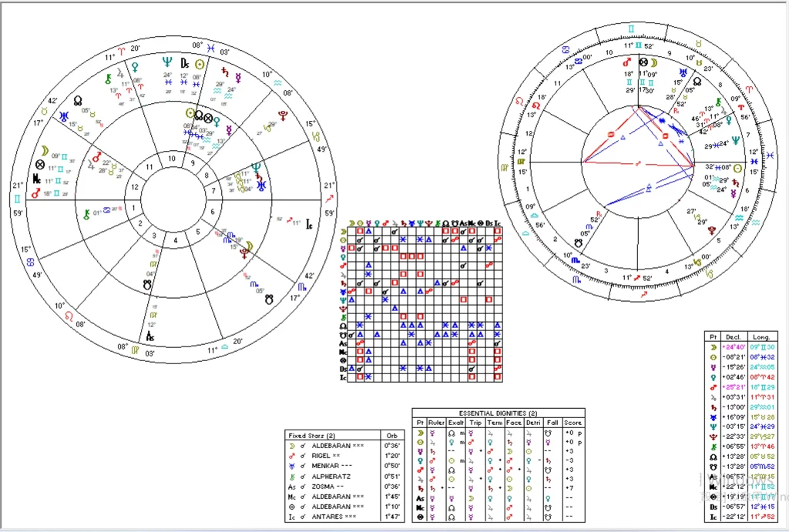Select the Pluto glyph in the right chart

click(x=713, y=229)
